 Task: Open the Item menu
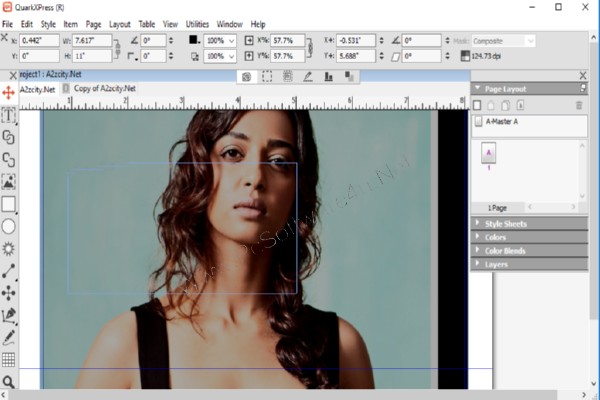point(70,24)
